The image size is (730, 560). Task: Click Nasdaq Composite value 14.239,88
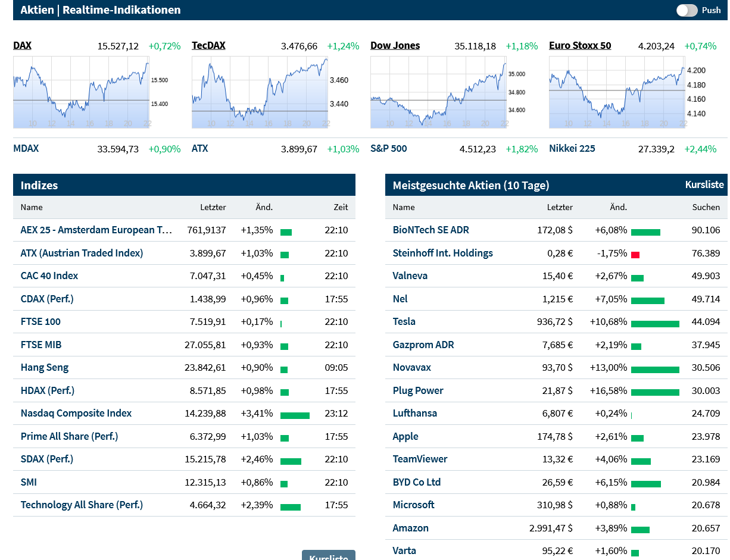(x=205, y=414)
